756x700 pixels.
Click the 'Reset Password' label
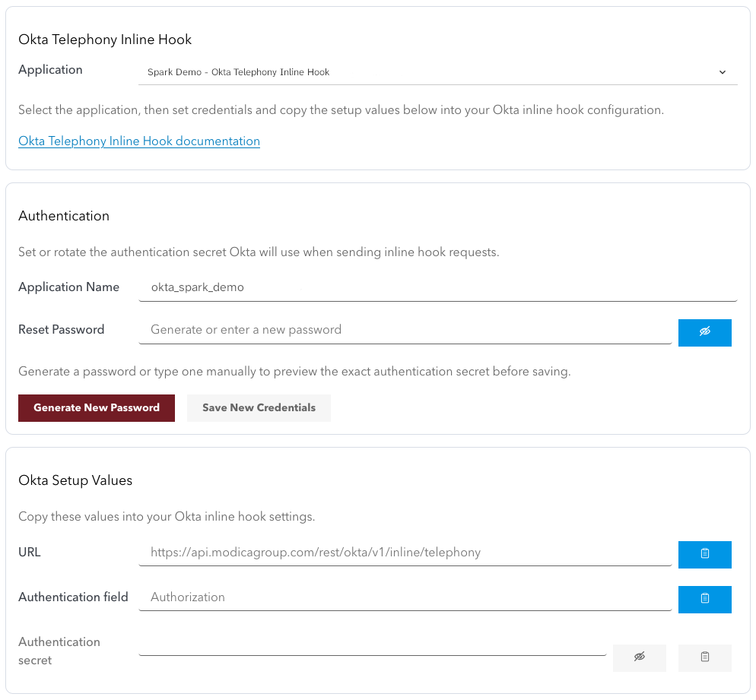pyautogui.click(x=62, y=330)
